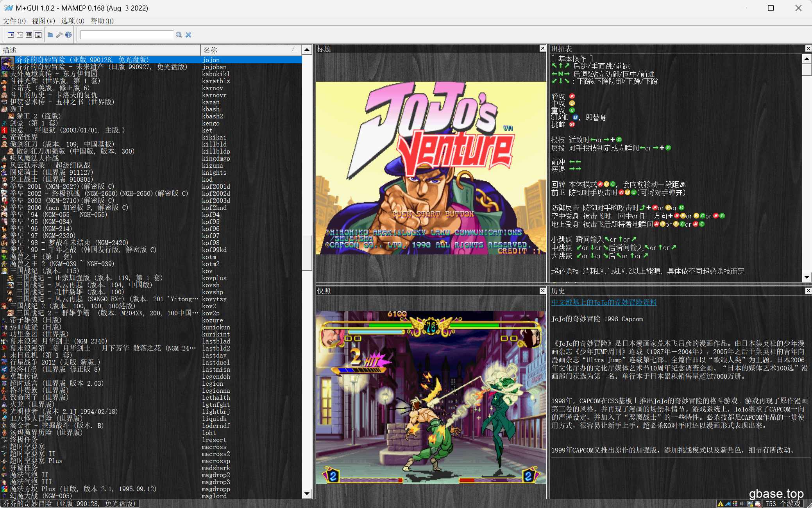Sort the list by the 名称 column header
Image resolution: width=812 pixels, height=508 pixels.
click(x=251, y=50)
